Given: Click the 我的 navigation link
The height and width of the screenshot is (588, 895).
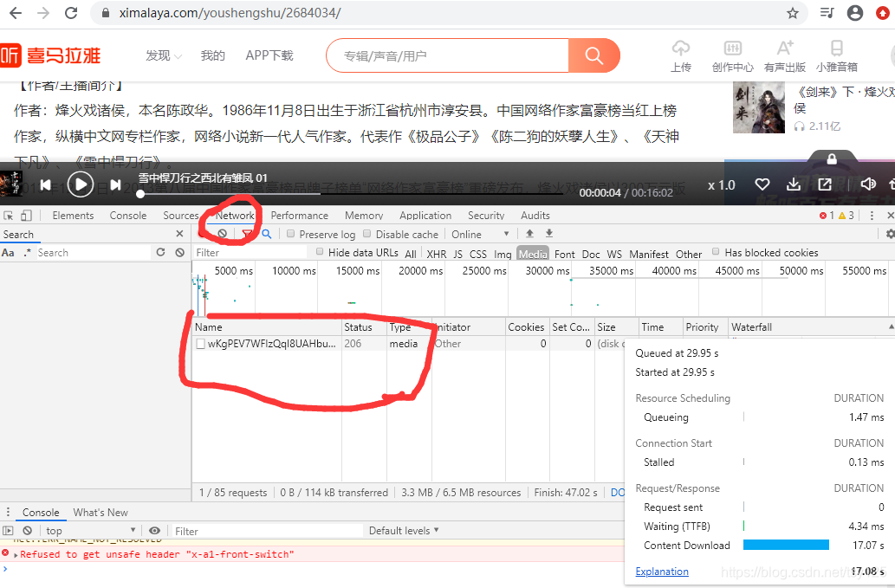Looking at the screenshot, I should [x=213, y=56].
